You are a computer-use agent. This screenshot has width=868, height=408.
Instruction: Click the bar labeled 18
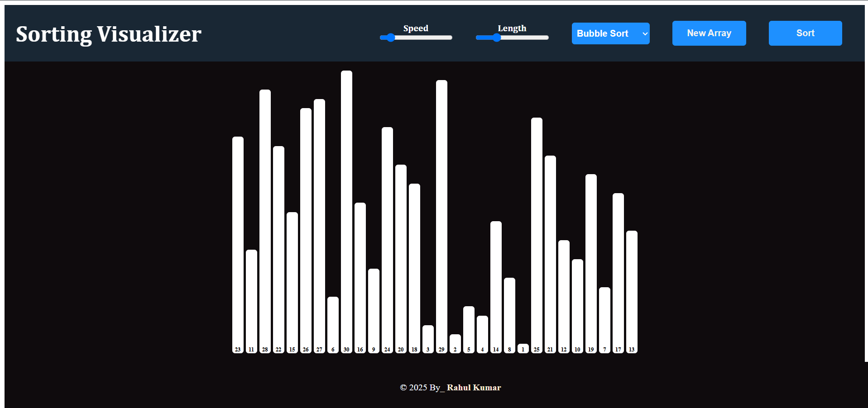(x=414, y=268)
